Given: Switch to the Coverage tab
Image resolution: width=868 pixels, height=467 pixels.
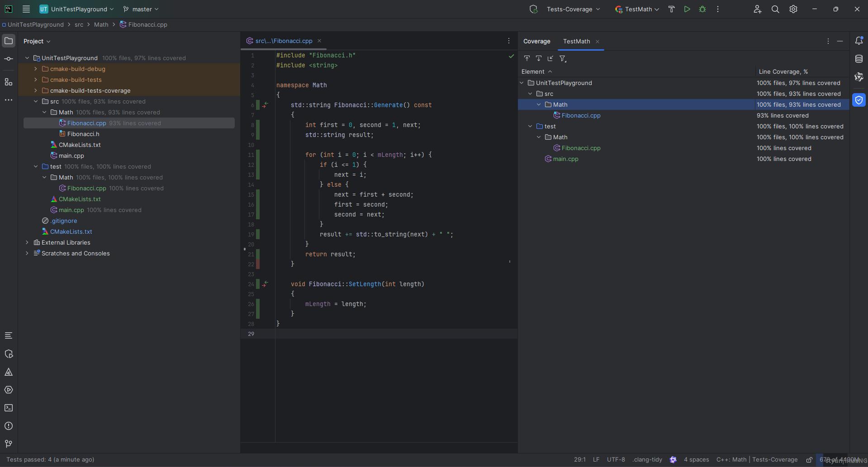Looking at the screenshot, I should [537, 41].
